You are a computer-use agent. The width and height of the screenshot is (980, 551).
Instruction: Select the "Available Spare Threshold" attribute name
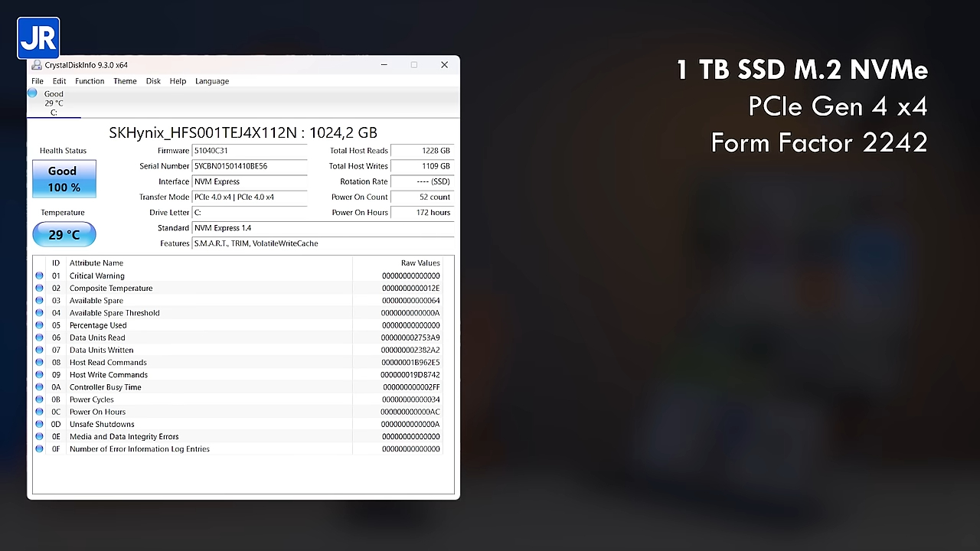(x=115, y=313)
